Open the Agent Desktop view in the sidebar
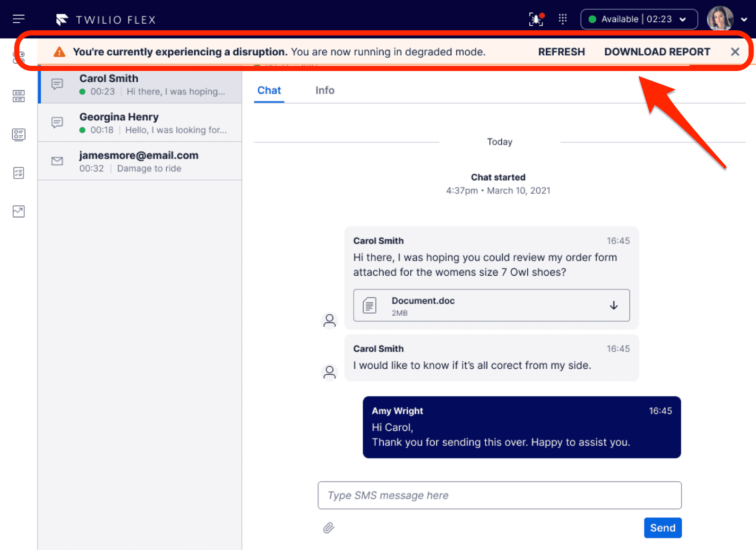The image size is (756, 550). click(x=18, y=57)
